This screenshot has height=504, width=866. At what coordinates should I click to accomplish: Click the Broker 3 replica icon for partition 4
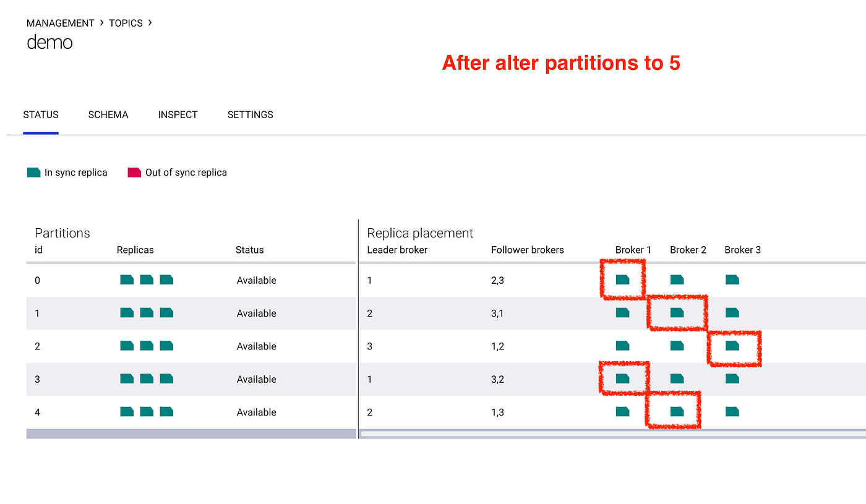(x=732, y=411)
